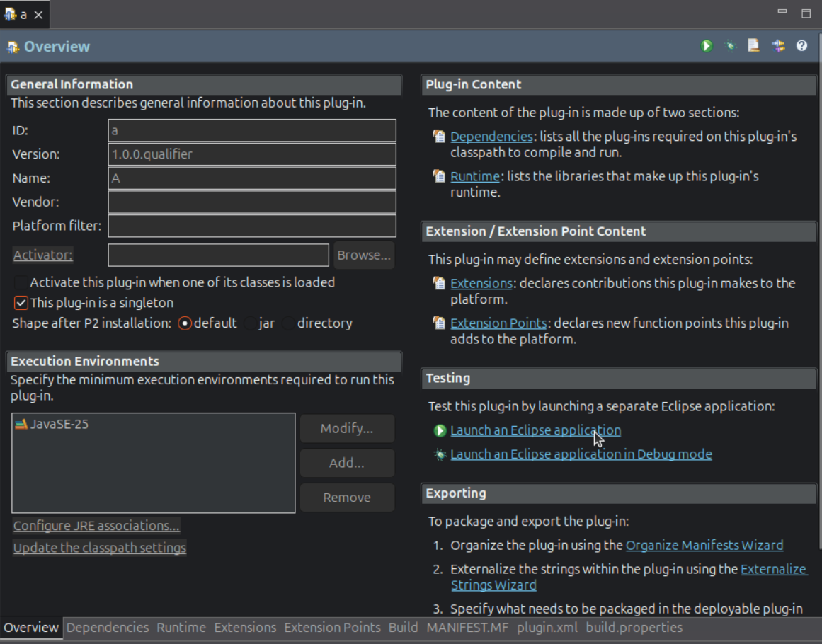Open Organize Manifests Wizard link
The height and width of the screenshot is (644, 822).
pyautogui.click(x=704, y=545)
